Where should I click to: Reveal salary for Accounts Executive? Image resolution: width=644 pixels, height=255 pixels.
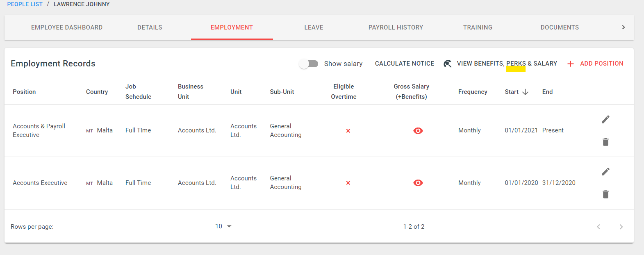pos(418,183)
